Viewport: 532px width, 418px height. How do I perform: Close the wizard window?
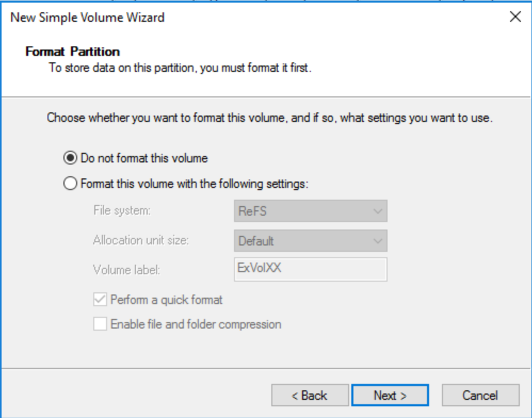pos(515,17)
